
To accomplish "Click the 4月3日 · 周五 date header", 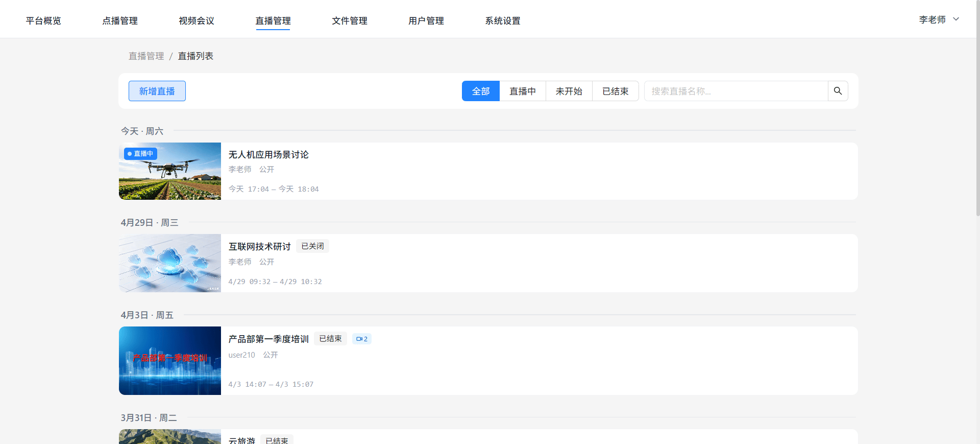I will 147,315.
